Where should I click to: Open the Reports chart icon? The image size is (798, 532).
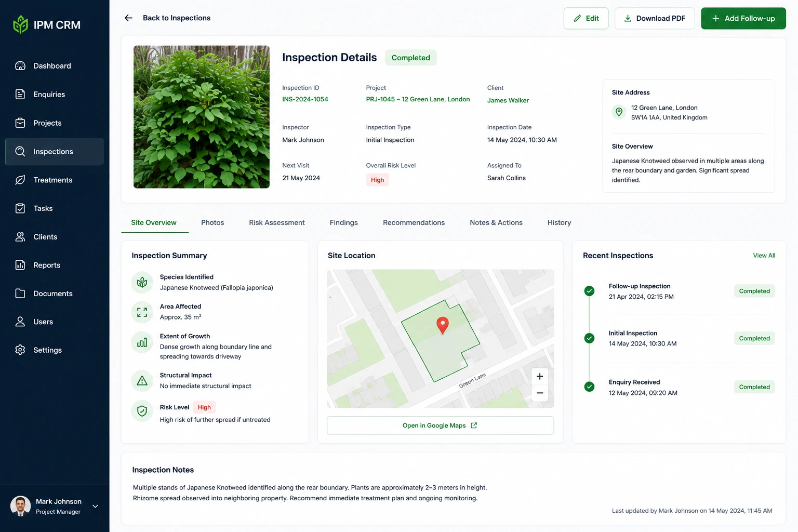pos(20,265)
